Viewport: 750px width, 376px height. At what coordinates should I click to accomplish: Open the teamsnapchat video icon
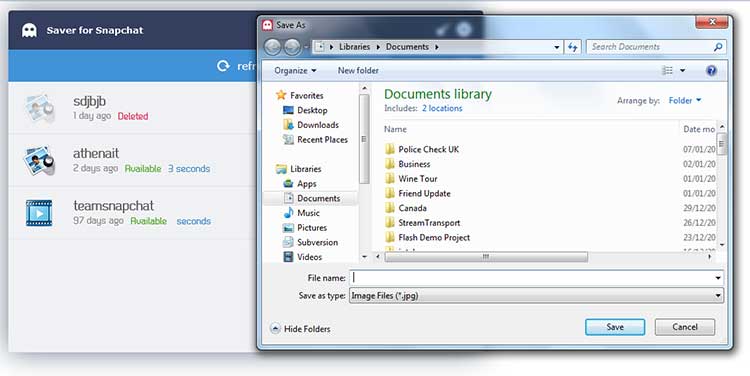[39, 213]
